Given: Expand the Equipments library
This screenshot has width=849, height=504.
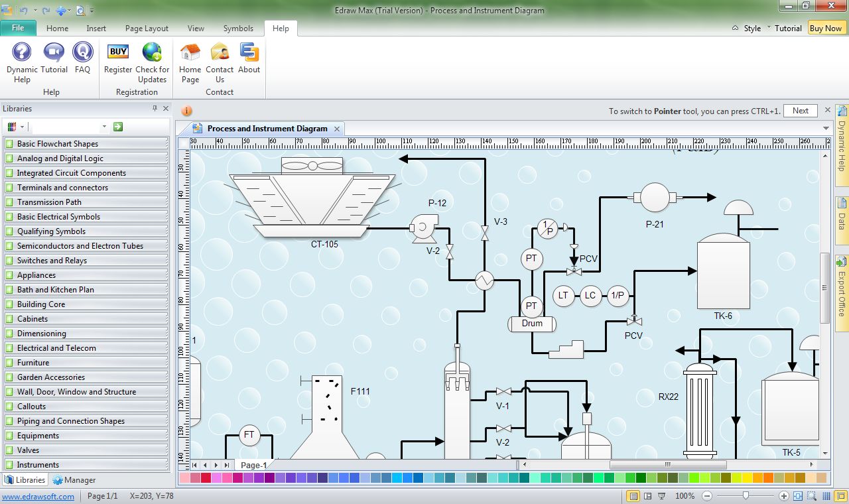Looking at the screenshot, I should pos(86,436).
